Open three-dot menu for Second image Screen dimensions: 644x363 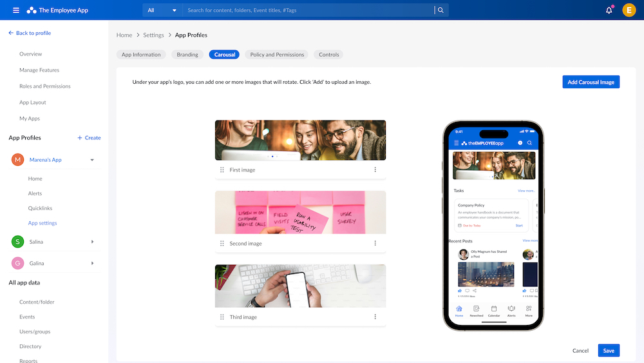(x=375, y=243)
